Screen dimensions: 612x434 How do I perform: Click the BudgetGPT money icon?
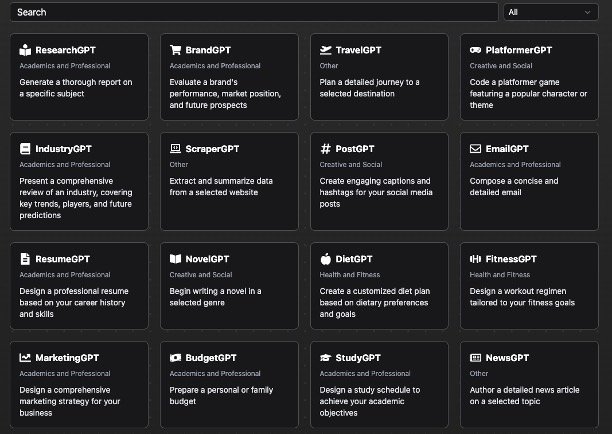pyautogui.click(x=176, y=358)
